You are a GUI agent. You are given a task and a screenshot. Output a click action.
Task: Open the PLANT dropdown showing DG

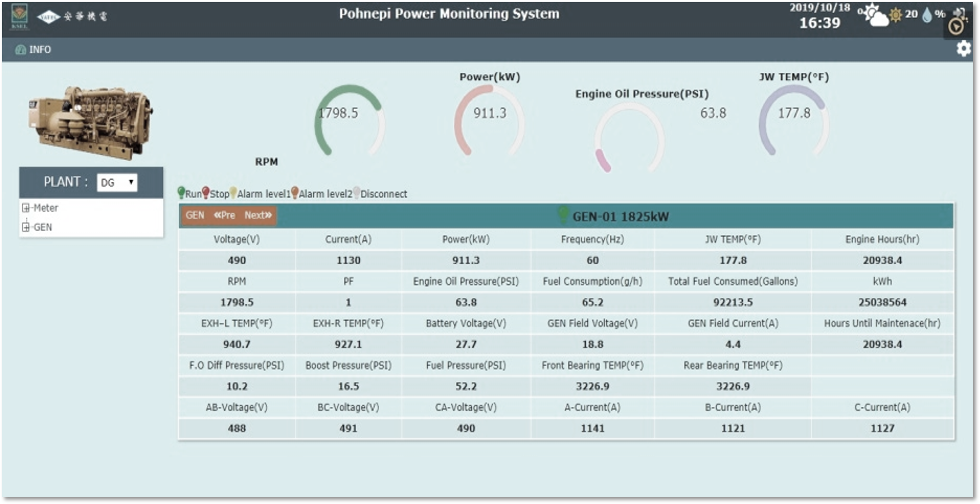(x=117, y=182)
